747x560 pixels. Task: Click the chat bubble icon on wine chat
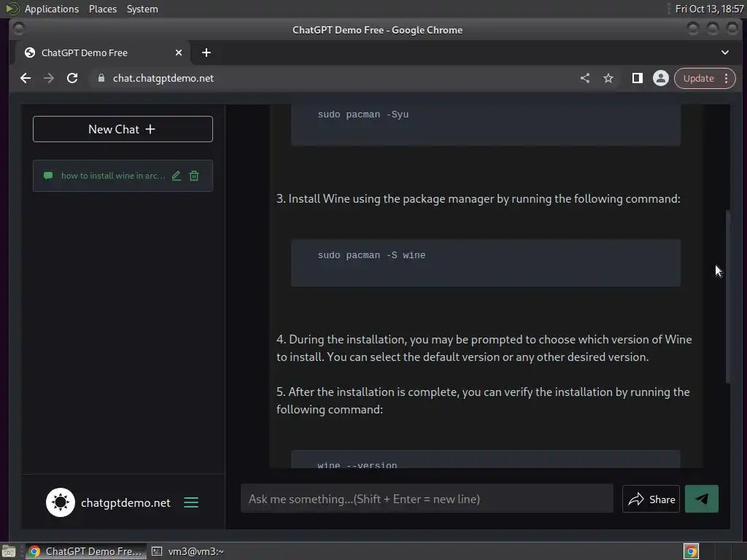48,176
